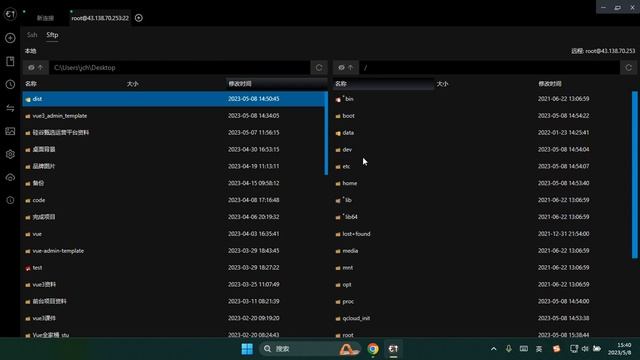Click the remote panel scrollbar thumb
640x360 pixels.
635,175
